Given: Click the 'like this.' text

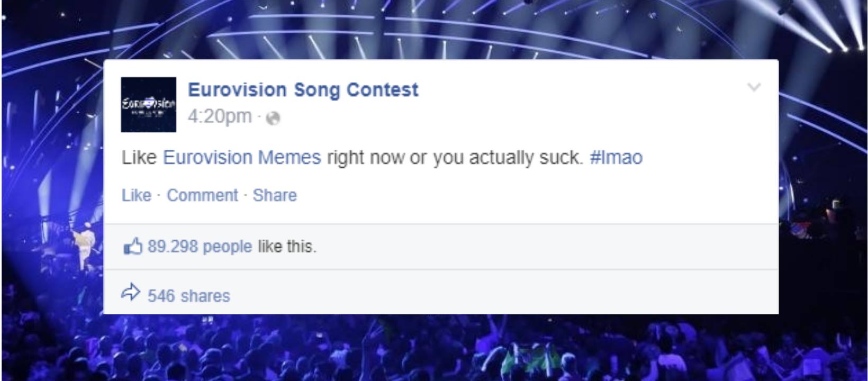Looking at the screenshot, I should pos(287,246).
